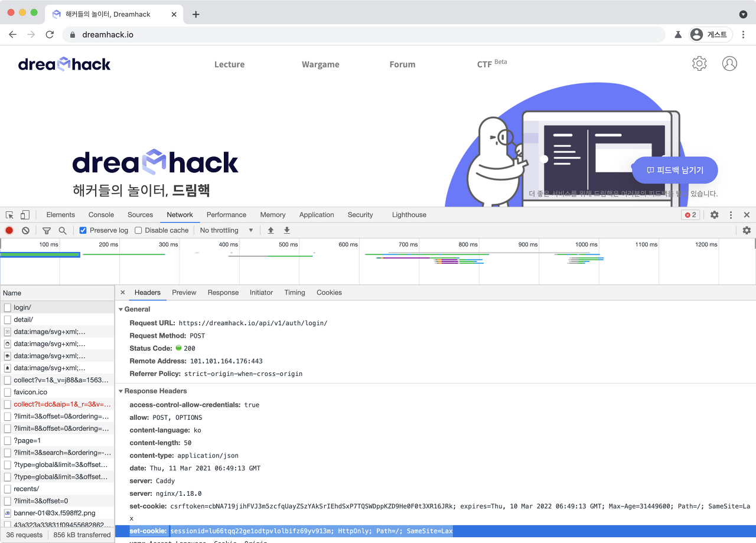Open the No throttling dropdown
This screenshot has width=756, height=543.
coord(227,230)
